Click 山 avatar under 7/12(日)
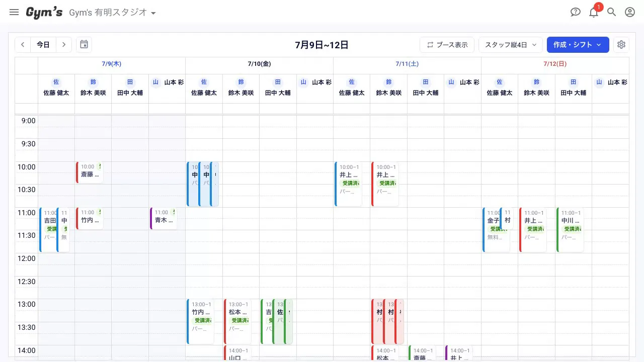 click(x=599, y=82)
